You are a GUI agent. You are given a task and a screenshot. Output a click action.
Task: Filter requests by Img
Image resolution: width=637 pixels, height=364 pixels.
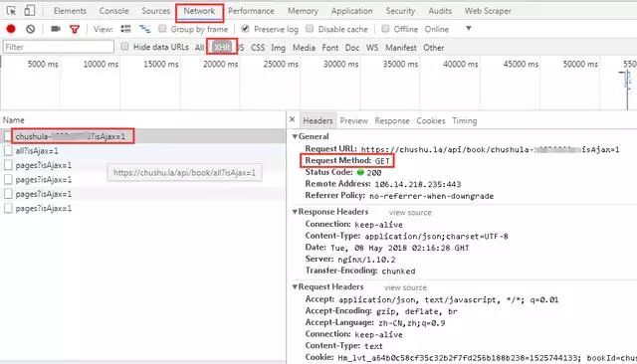278,48
